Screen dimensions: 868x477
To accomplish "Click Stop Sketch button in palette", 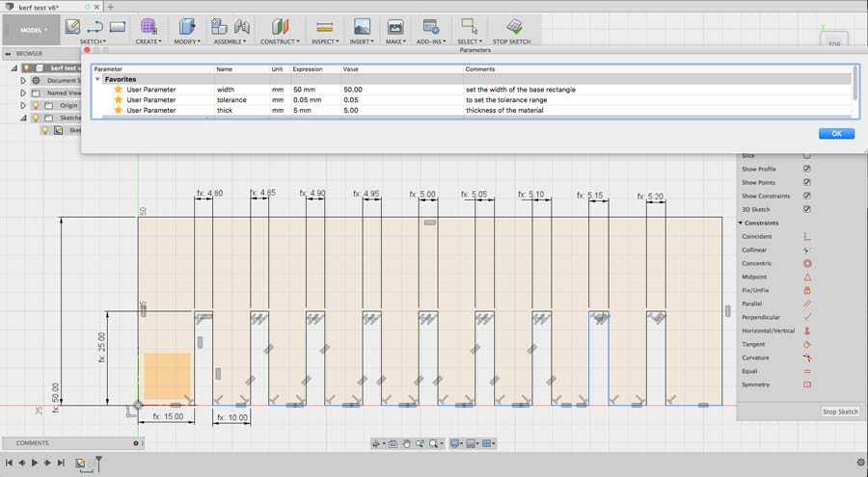I will click(839, 411).
